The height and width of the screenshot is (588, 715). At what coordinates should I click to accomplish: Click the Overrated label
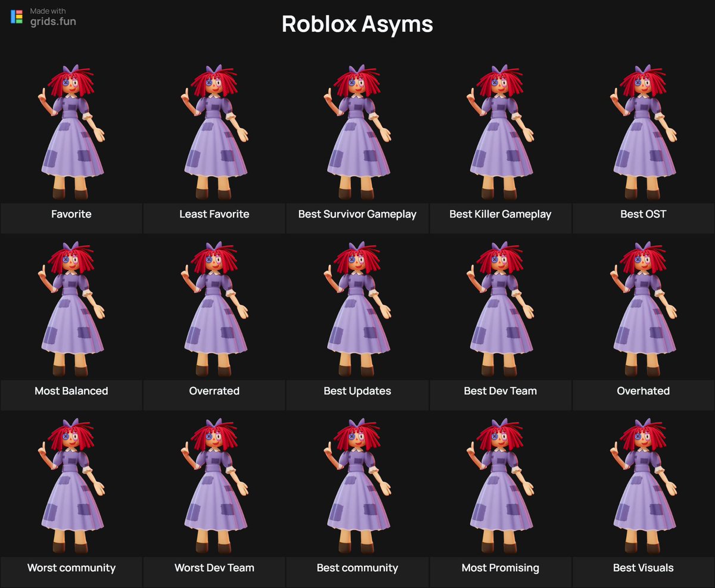point(214,391)
